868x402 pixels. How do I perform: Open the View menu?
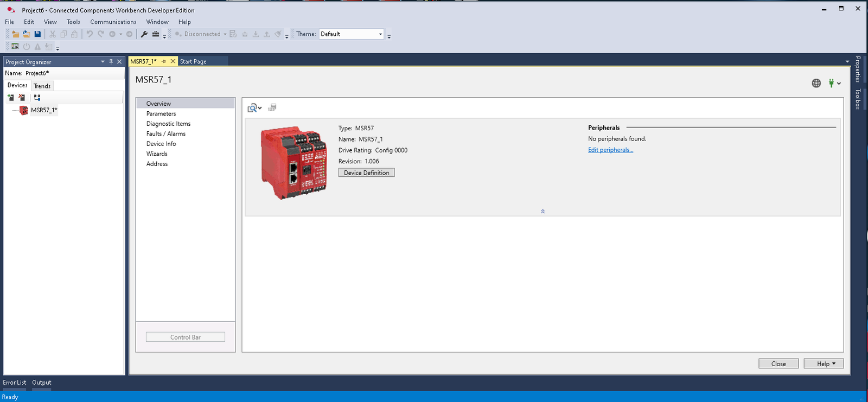tap(50, 22)
